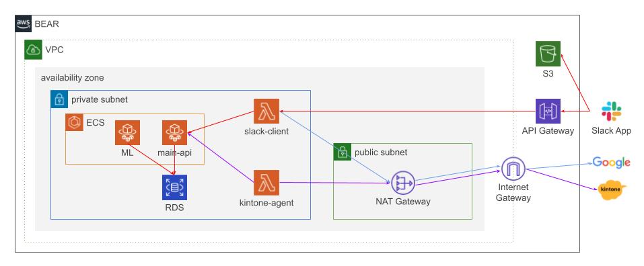The image size is (644, 266).
Task: Select the public subnet lock icon
Action: (342, 152)
